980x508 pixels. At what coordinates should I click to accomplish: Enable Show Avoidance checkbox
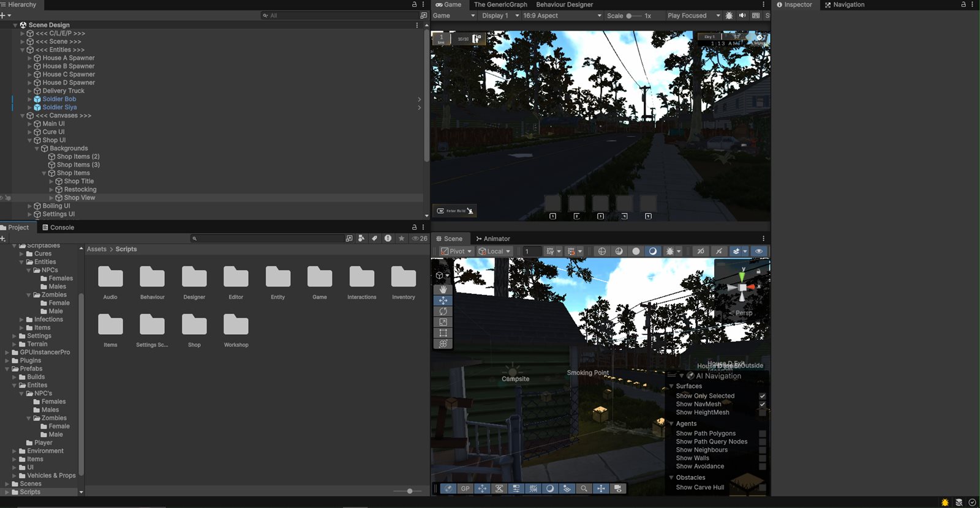763,466
